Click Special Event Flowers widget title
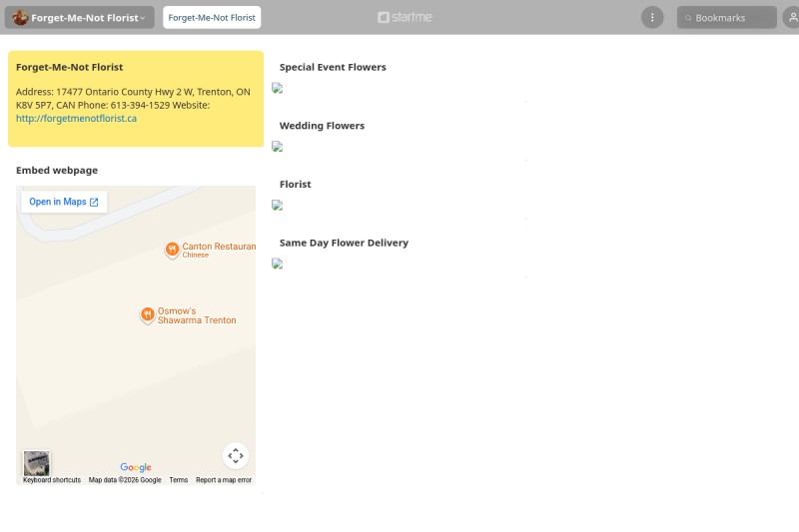 333,67
